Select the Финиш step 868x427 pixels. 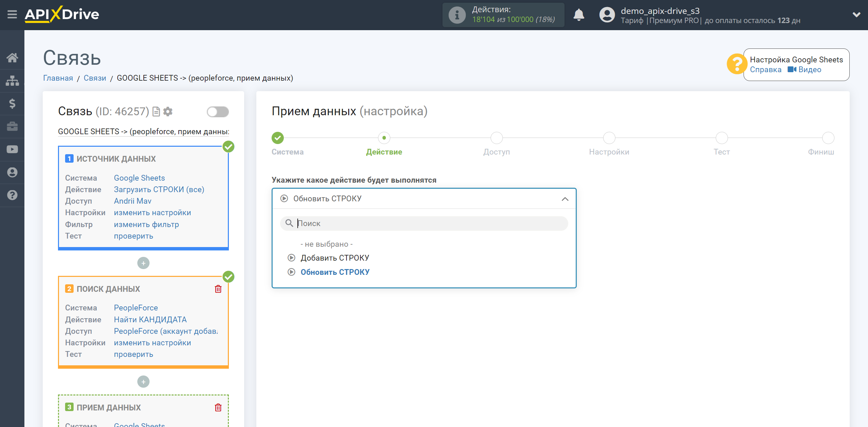(x=828, y=138)
